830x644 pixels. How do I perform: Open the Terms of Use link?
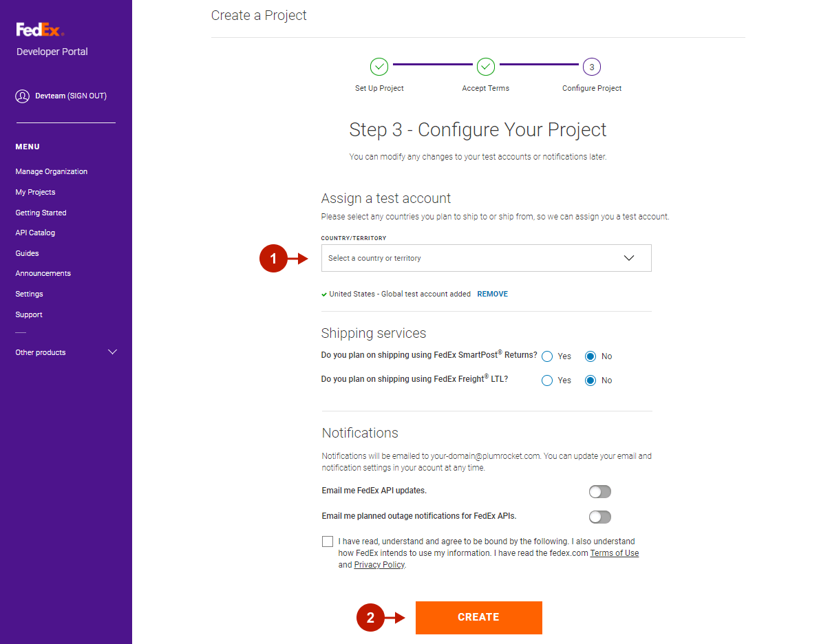tap(614, 553)
